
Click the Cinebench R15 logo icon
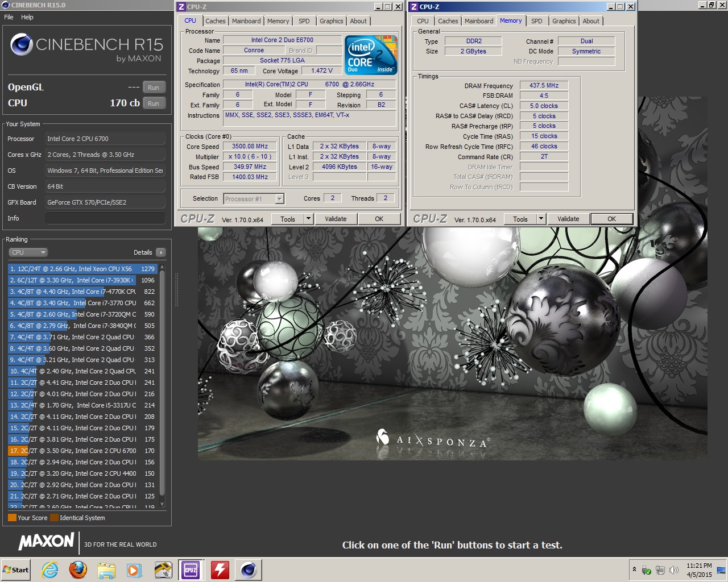[22, 44]
